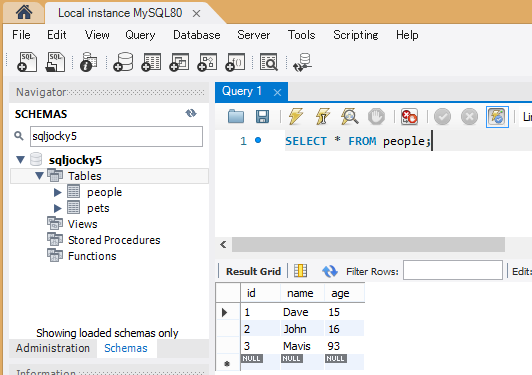
Task: Open the Tools menu
Action: (x=302, y=35)
